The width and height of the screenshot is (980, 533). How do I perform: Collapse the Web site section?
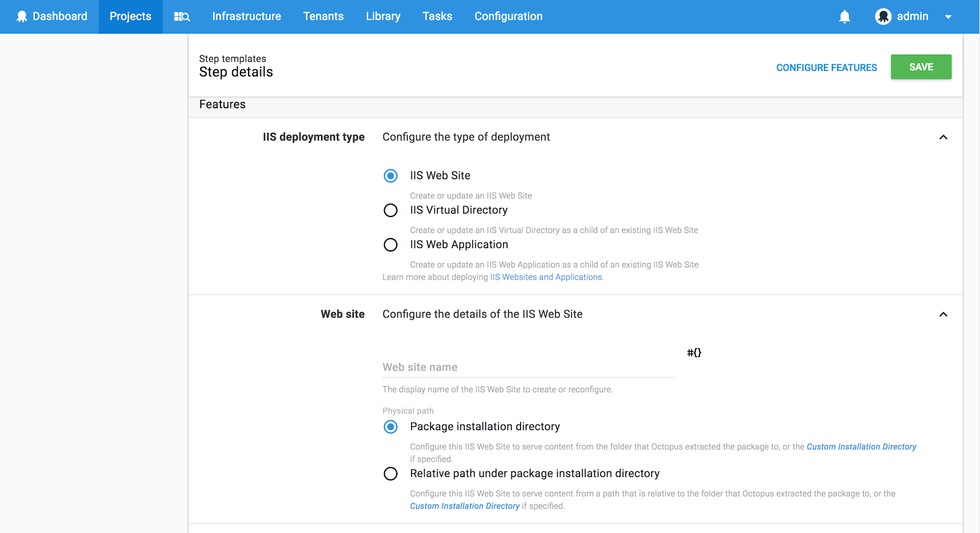(943, 315)
